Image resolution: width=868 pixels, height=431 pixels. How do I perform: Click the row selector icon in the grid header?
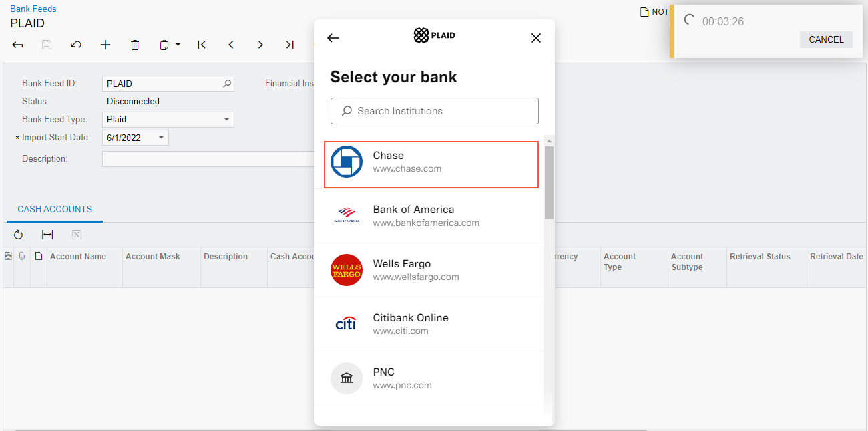point(8,256)
